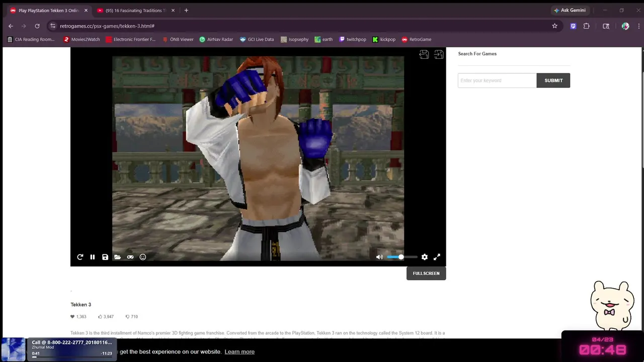644x362 pixels.
Task: View site information icon in address bar
Action: click(53, 26)
